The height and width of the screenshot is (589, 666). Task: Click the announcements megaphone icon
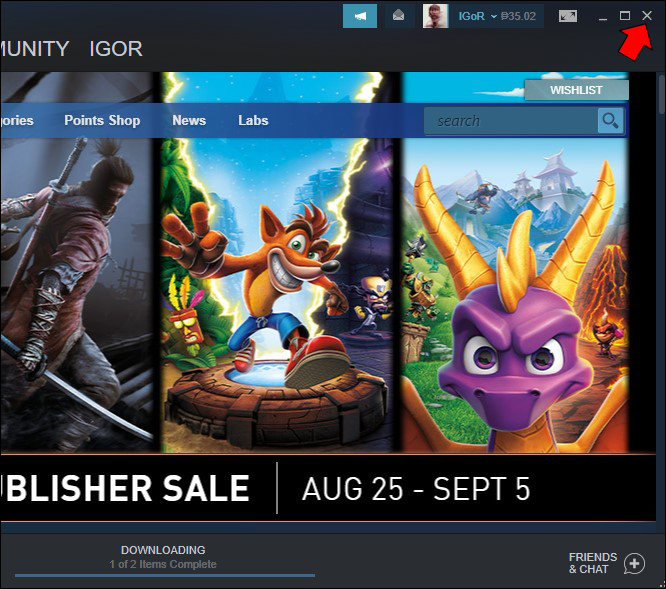[x=360, y=16]
